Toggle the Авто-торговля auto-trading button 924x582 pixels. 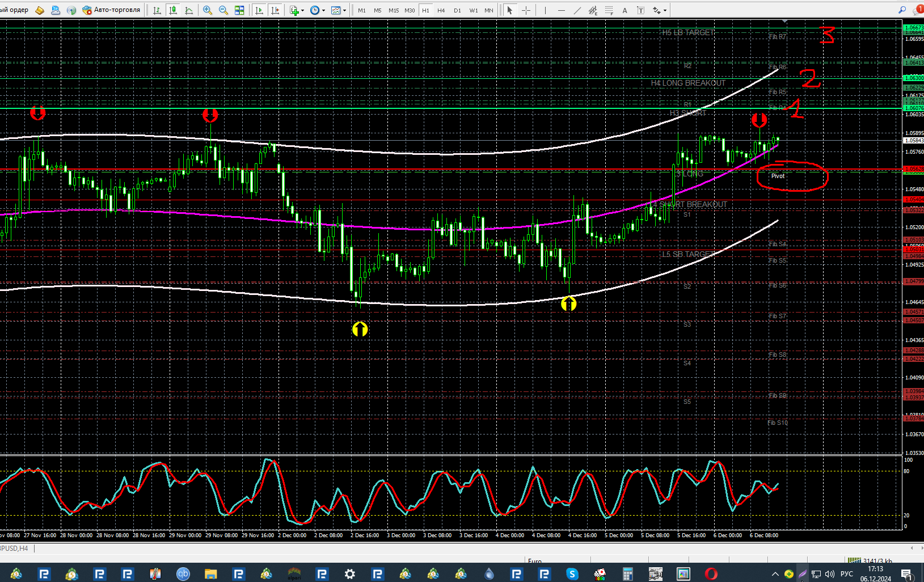click(x=111, y=10)
